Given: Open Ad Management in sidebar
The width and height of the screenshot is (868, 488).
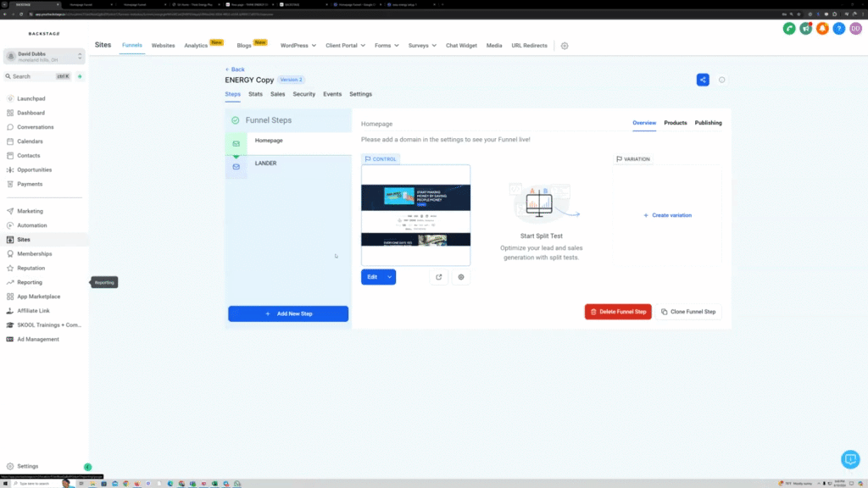Looking at the screenshot, I should click(x=37, y=339).
